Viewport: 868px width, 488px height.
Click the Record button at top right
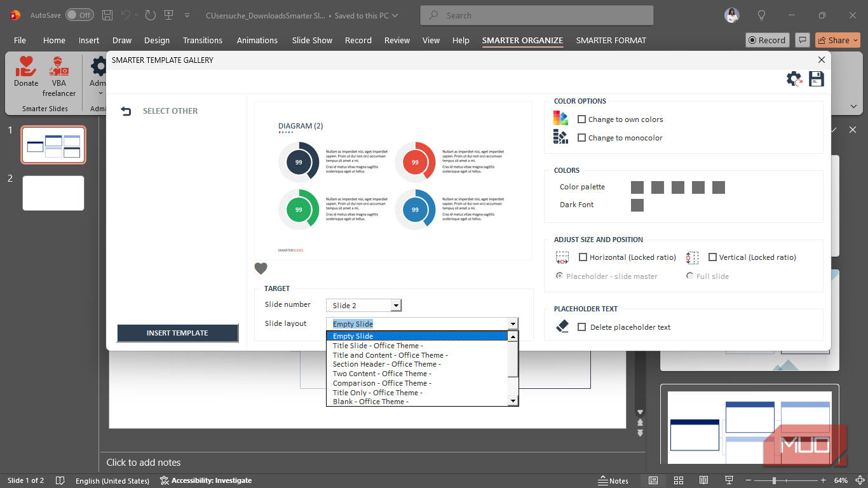point(768,40)
